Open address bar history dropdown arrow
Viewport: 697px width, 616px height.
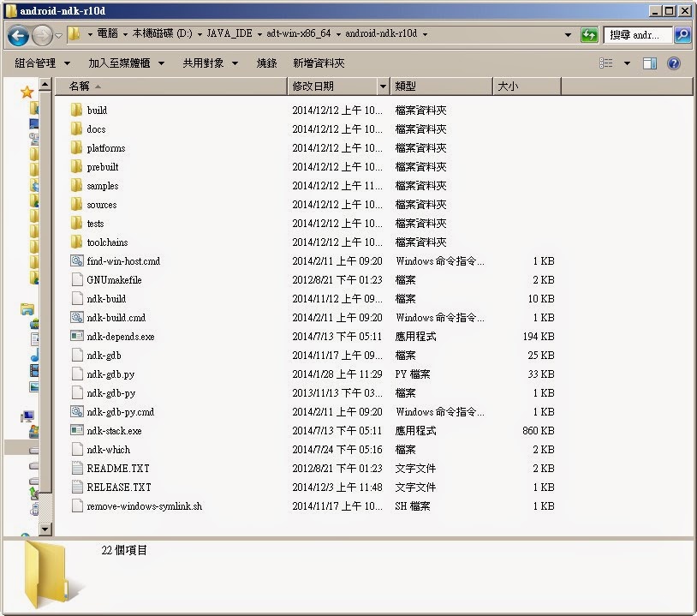pos(568,34)
